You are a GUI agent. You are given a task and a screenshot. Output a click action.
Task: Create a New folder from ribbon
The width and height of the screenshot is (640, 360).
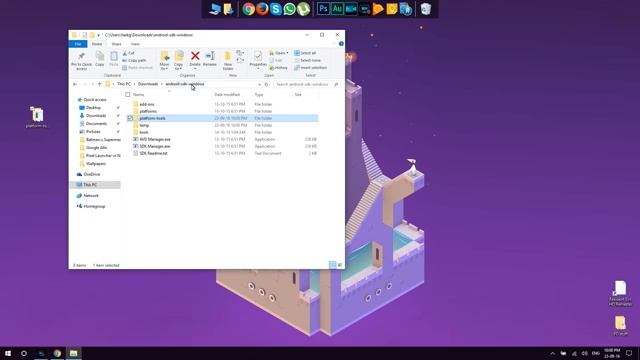(x=228, y=60)
